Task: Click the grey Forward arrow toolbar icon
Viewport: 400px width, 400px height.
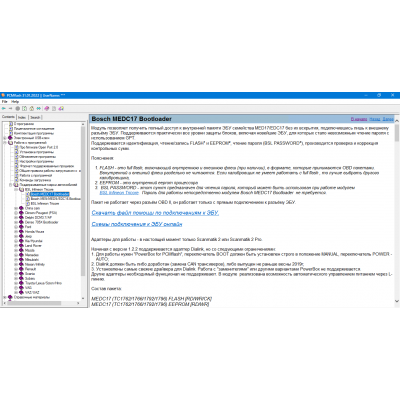Action: point(10,108)
